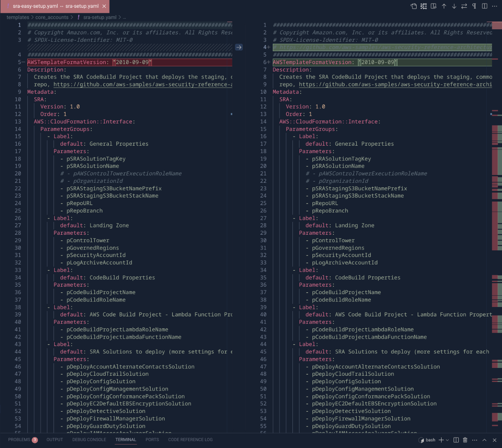Viewport: 502px width, 448px height.
Task: Click pSecurityAccountId in left pane
Action: (96, 255)
